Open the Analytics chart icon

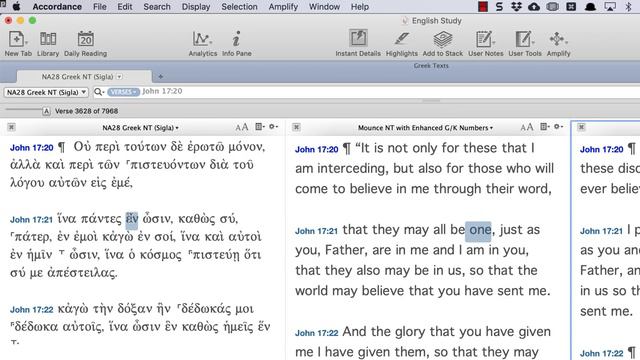coord(202,43)
